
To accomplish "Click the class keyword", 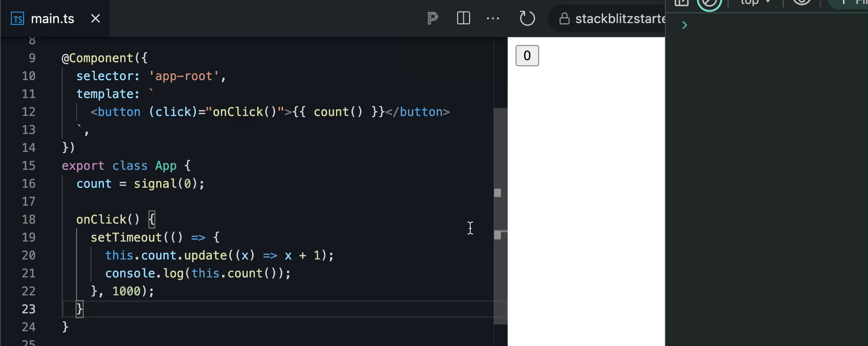I will (x=130, y=166).
